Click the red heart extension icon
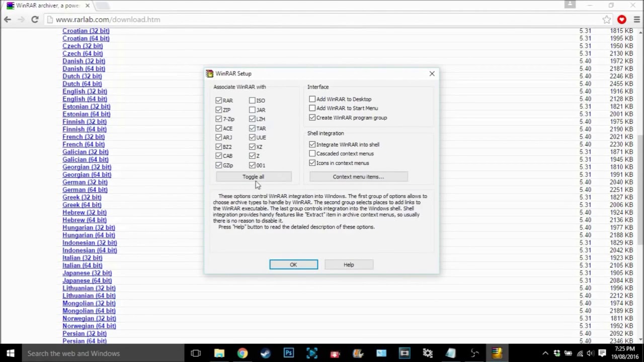This screenshot has width=644, height=362. pyautogui.click(x=622, y=20)
